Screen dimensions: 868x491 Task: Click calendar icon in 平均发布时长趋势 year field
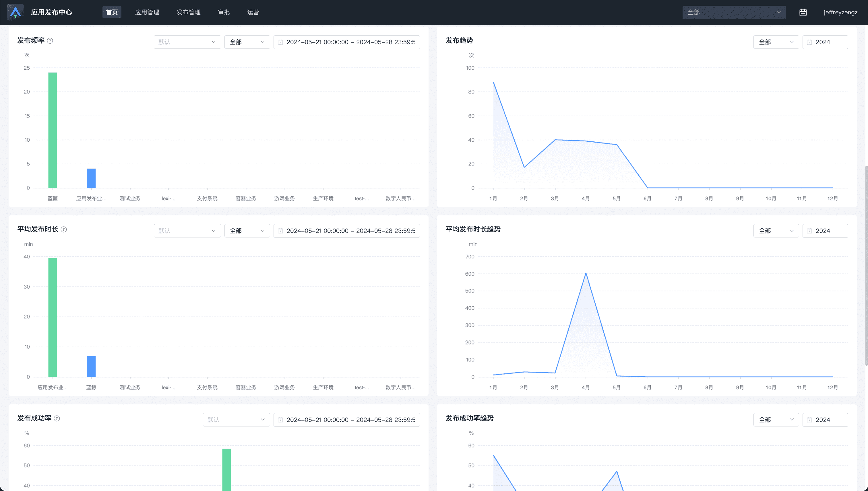[809, 231]
